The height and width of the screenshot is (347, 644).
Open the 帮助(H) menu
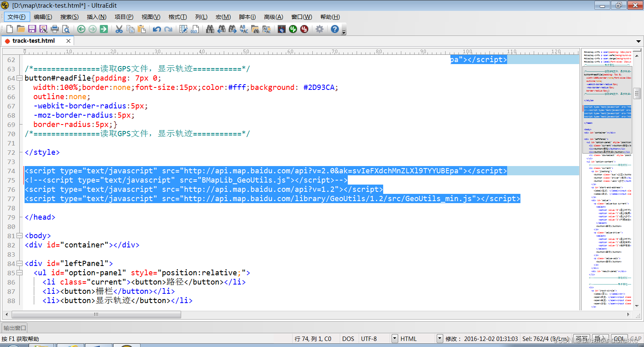(330, 17)
